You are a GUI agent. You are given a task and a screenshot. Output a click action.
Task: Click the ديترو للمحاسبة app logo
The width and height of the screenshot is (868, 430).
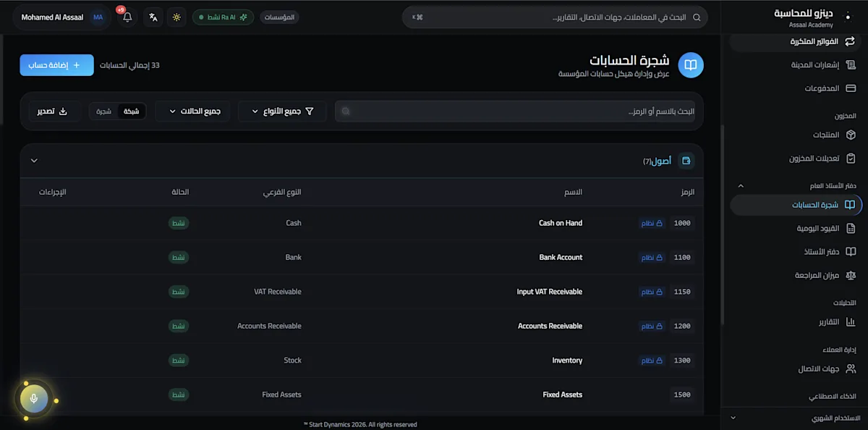847,17
